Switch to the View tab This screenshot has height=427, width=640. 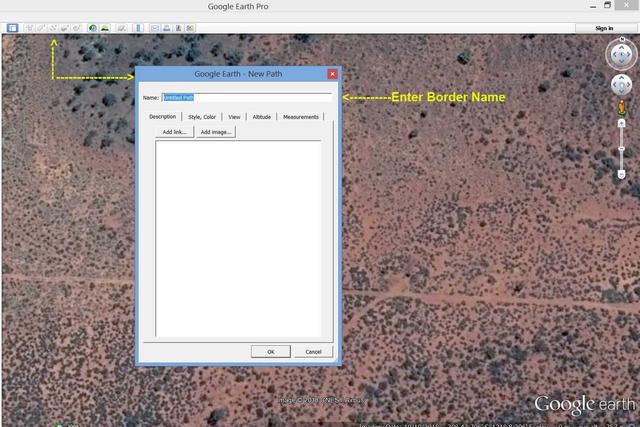[234, 117]
